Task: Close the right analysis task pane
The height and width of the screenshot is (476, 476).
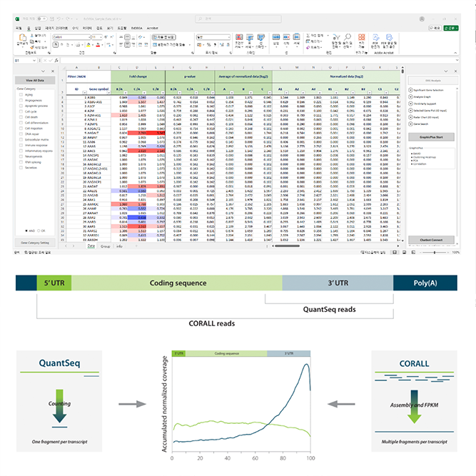Action: tap(455, 71)
